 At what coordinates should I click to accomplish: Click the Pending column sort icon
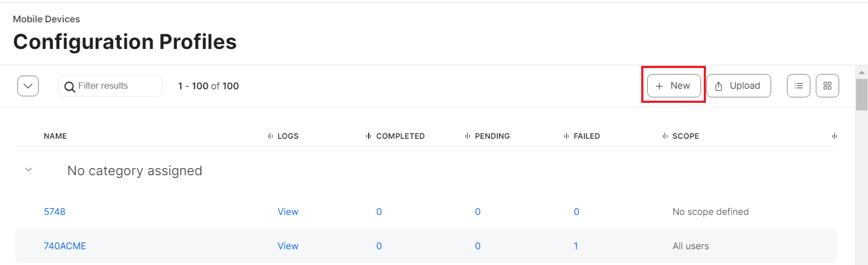click(468, 136)
